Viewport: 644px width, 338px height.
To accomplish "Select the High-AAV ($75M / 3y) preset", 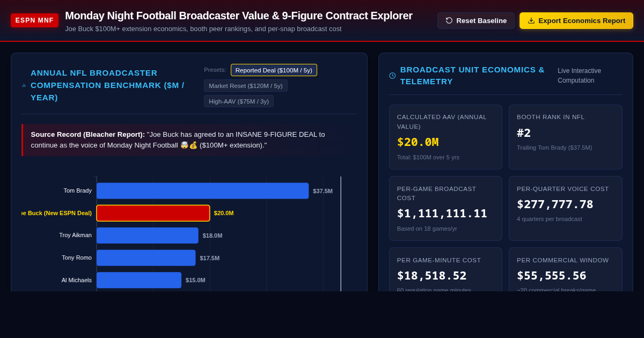I will point(239,101).
